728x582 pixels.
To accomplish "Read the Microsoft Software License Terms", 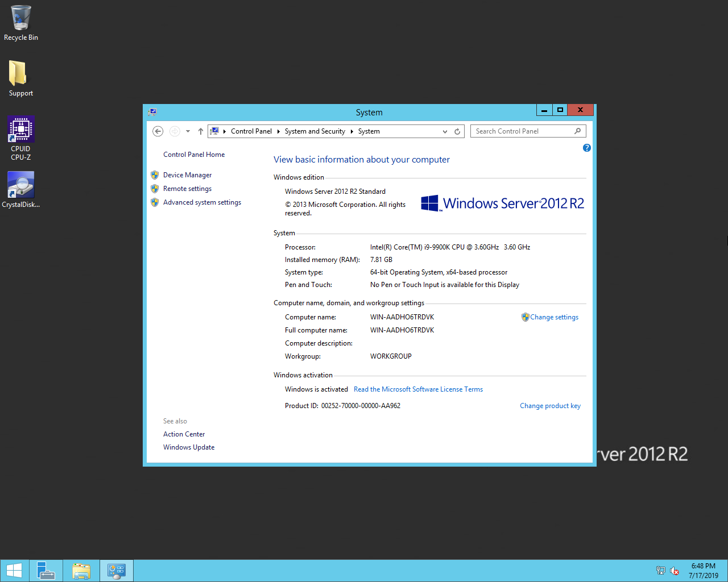I will point(418,389).
